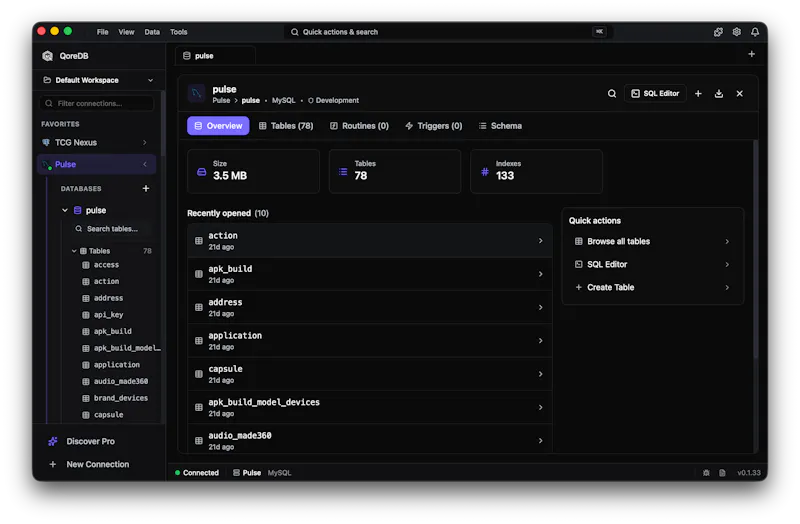Open the apk_build_model_devices recent row
Screen dimensions: 800x524
click(370, 408)
